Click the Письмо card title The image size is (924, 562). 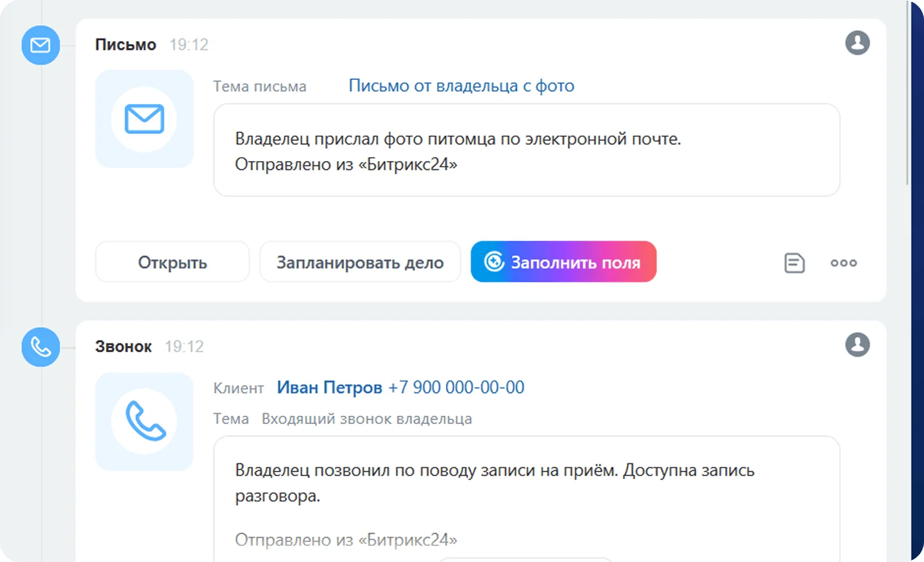(126, 45)
